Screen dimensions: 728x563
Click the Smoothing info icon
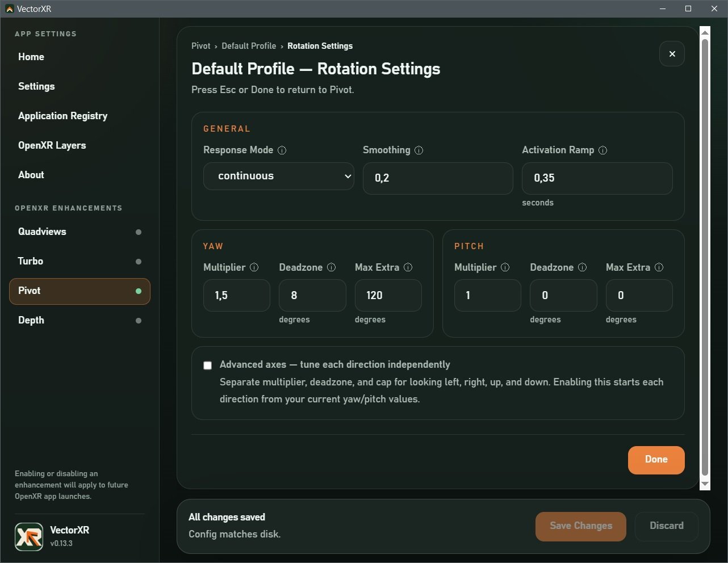(419, 150)
